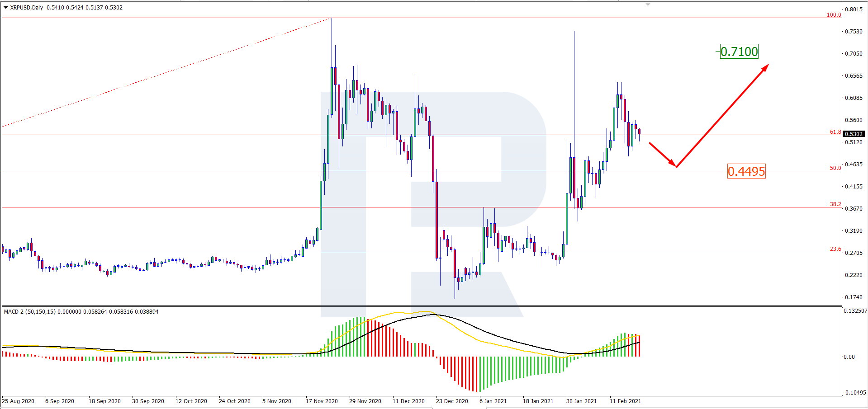Click the 23.6 Fibonacci level label
The height and width of the screenshot is (409, 868).
835,249
